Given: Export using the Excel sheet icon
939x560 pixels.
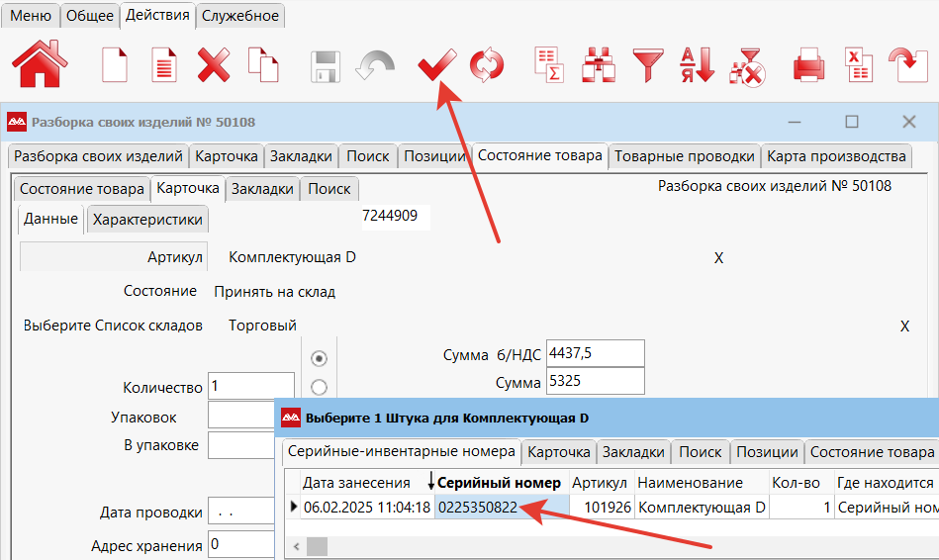Looking at the screenshot, I should tap(857, 66).
